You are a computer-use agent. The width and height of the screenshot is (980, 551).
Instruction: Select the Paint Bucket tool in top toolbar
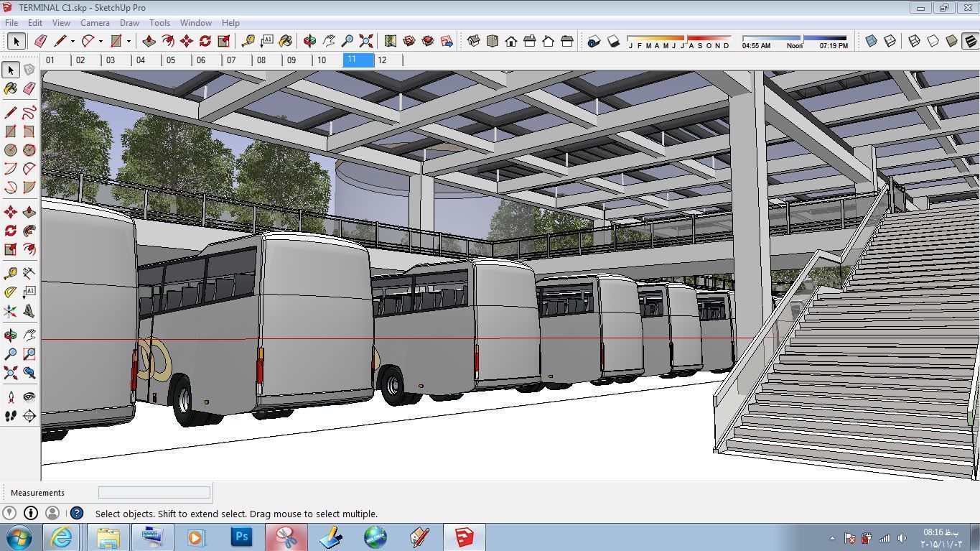(286, 41)
